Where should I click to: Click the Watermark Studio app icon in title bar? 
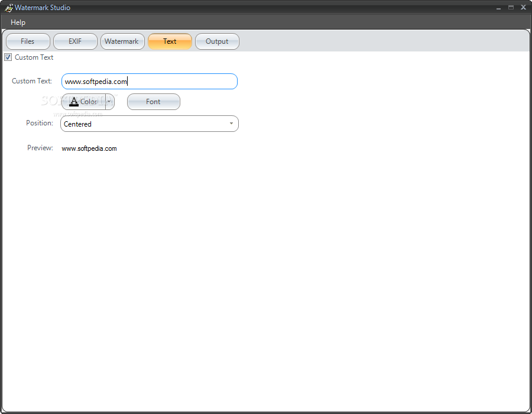pos(9,8)
